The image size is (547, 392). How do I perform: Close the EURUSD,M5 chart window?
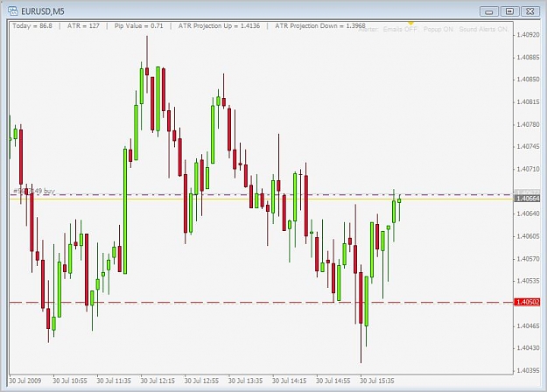[x=530, y=11]
